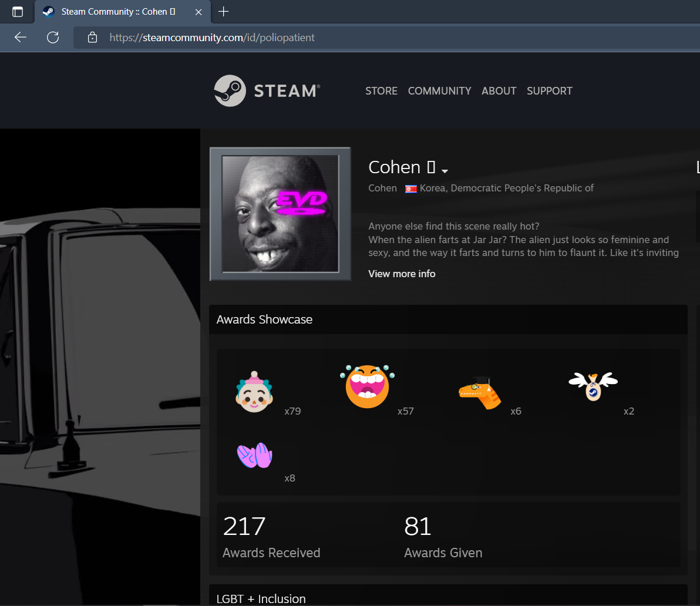The width and height of the screenshot is (700, 606).
Task: Open the ABOUT page link
Action: [x=499, y=91]
